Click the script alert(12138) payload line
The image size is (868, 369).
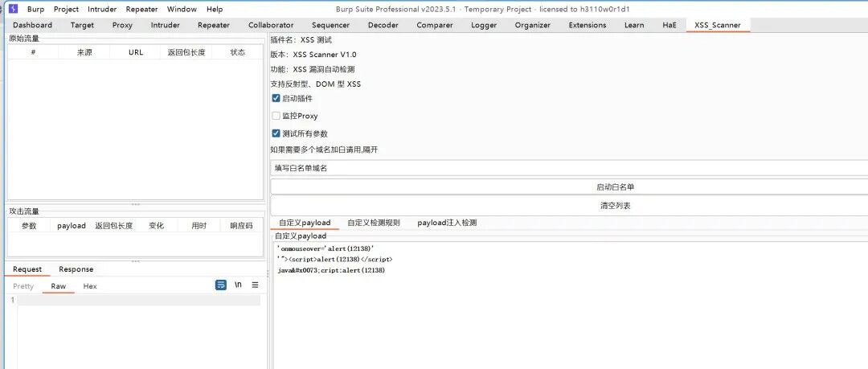[x=334, y=260]
